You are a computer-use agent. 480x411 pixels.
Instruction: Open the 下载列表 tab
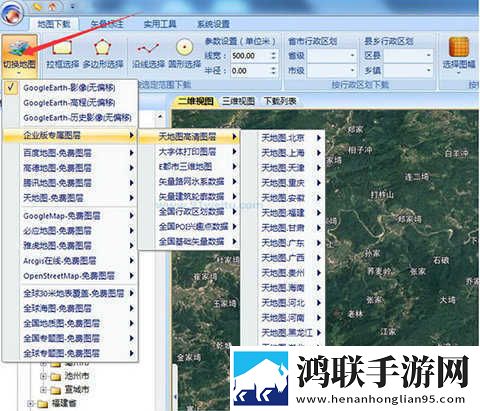pos(280,101)
